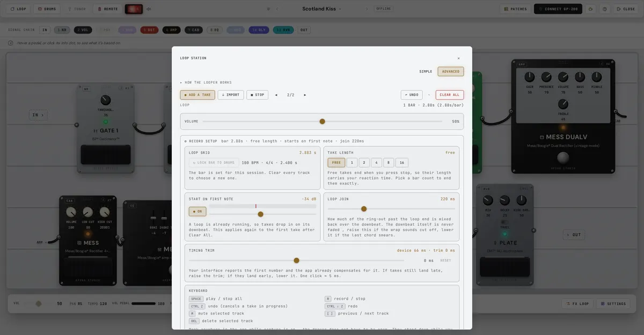Select OUT block in signal chain
This screenshot has height=335, width=644.
(304, 30)
